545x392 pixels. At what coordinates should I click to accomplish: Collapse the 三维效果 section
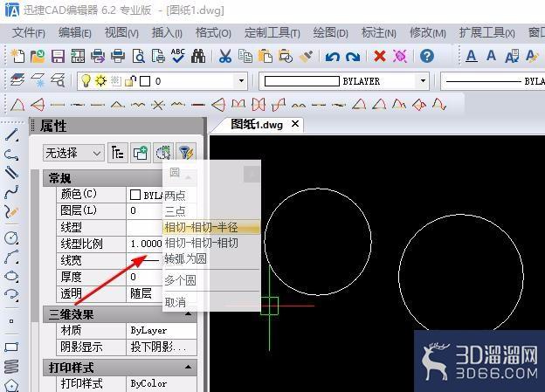coord(188,313)
